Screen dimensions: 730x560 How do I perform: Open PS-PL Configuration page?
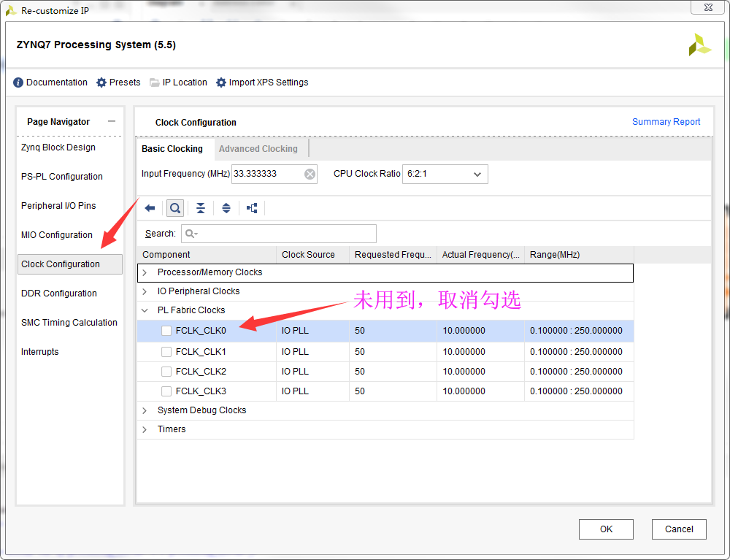62,177
